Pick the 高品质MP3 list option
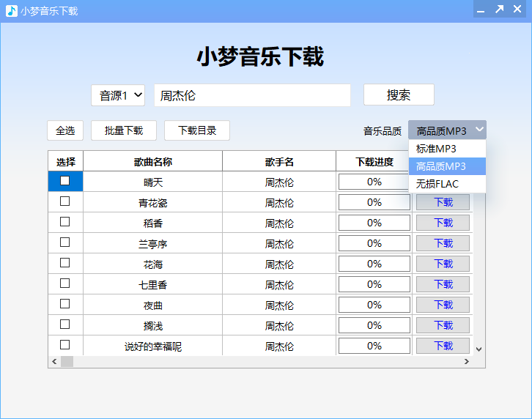 click(441, 166)
